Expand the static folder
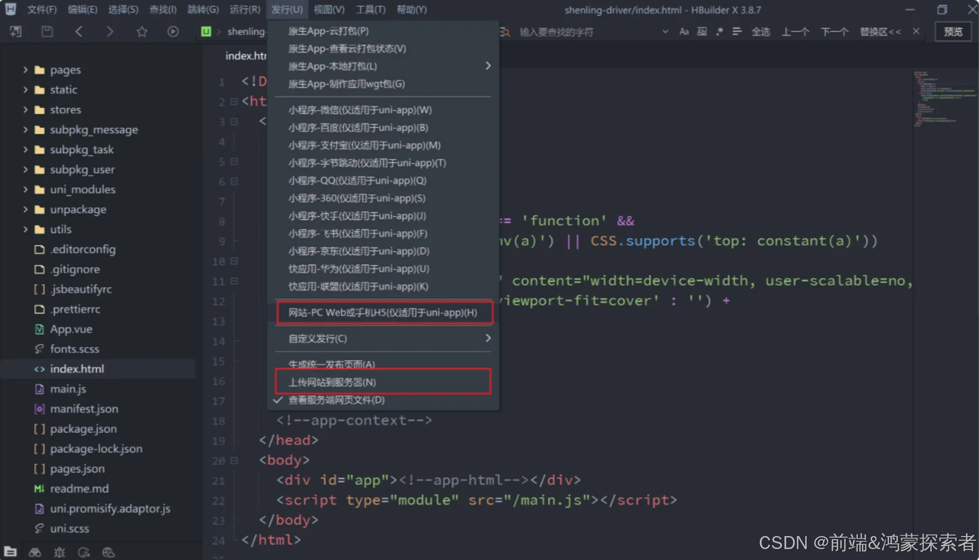This screenshot has width=979, height=560. pyautogui.click(x=25, y=89)
